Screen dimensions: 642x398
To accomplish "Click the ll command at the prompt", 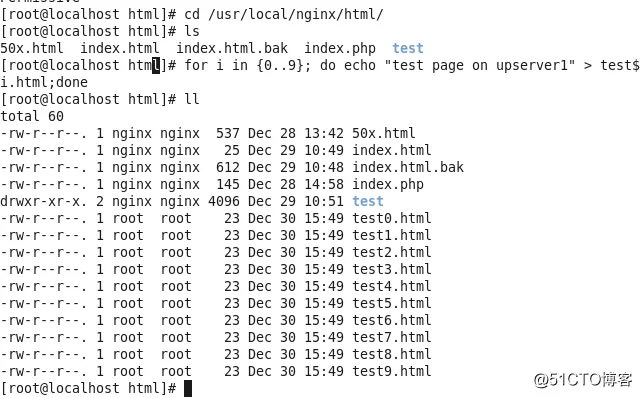I will [192, 100].
